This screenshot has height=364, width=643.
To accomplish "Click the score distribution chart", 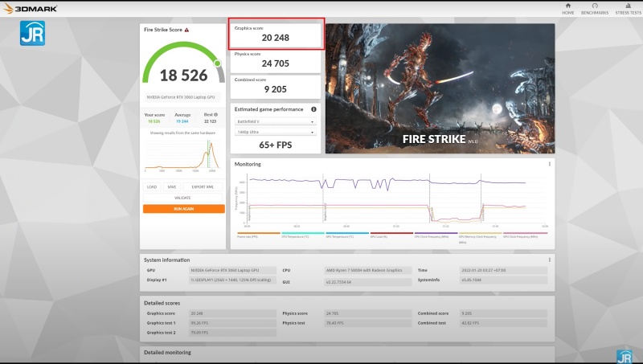I will click(x=182, y=156).
